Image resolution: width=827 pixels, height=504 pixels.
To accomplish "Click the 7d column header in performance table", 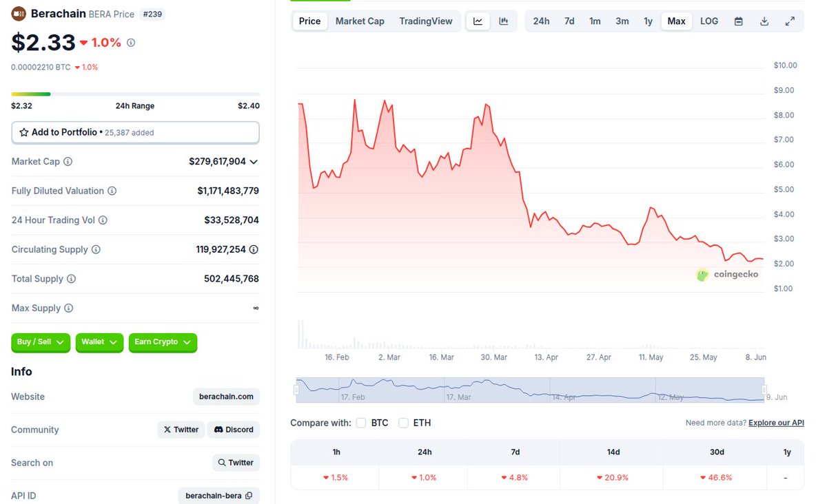I will pos(515,452).
